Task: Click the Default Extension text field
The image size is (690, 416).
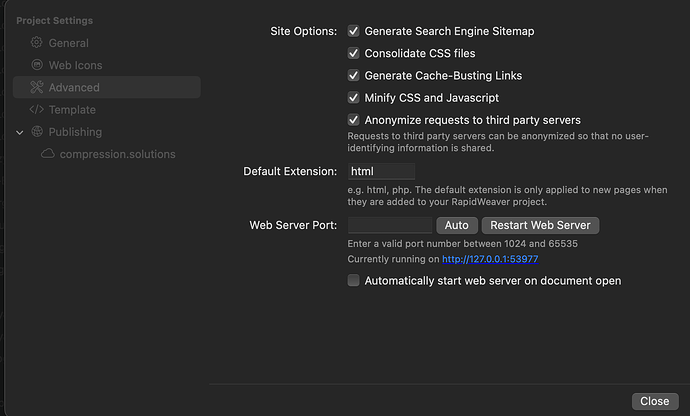Action: 381,171
